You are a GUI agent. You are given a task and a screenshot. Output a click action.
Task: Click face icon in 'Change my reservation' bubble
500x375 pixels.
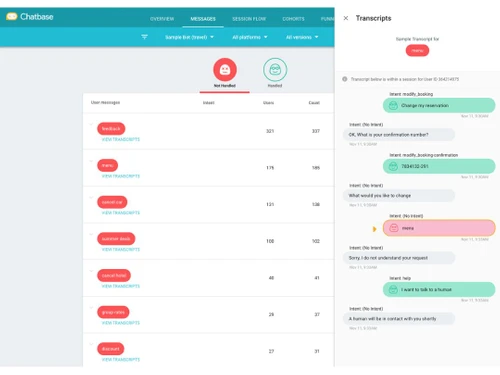(393, 105)
